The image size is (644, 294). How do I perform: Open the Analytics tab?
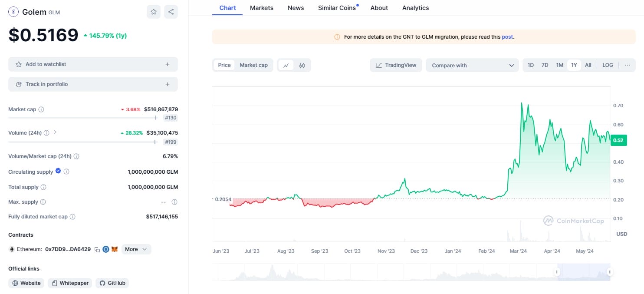[x=416, y=8]
